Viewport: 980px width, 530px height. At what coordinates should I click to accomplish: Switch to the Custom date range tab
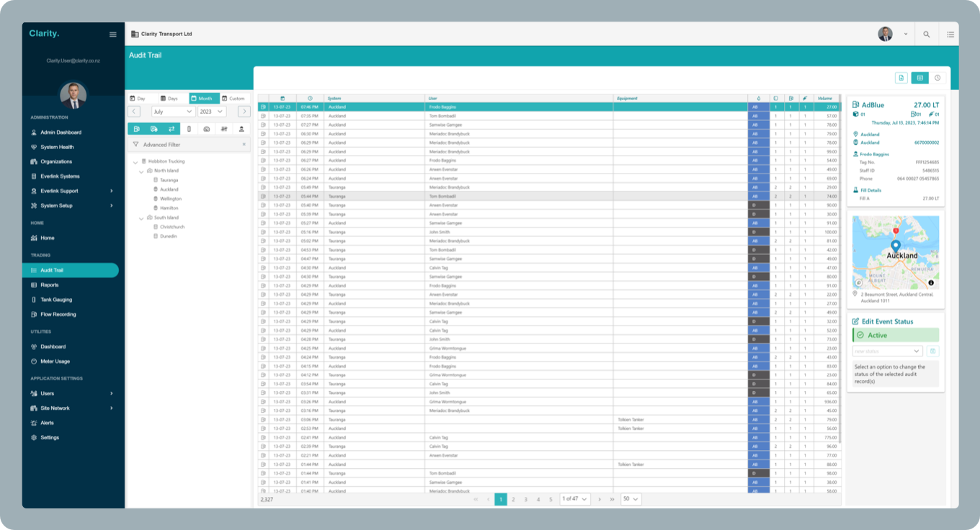pyautogui.click(x=233, y=99)
